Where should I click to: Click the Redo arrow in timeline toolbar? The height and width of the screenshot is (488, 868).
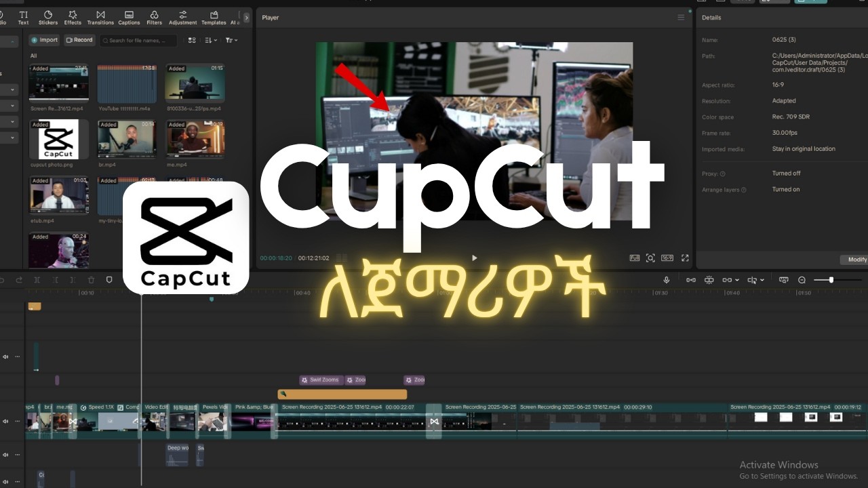coord(19,280)
